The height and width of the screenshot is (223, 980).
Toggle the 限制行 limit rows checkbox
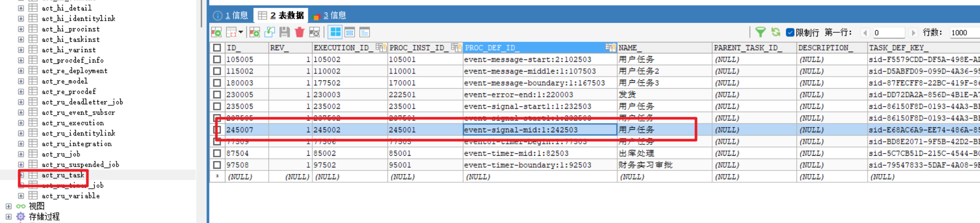(x=790, y=32)
